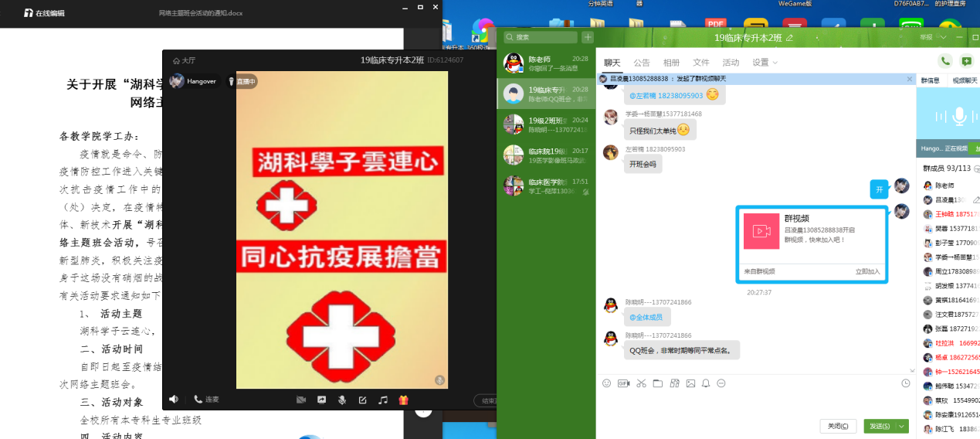Start a group voice call

tap(945, 61)
